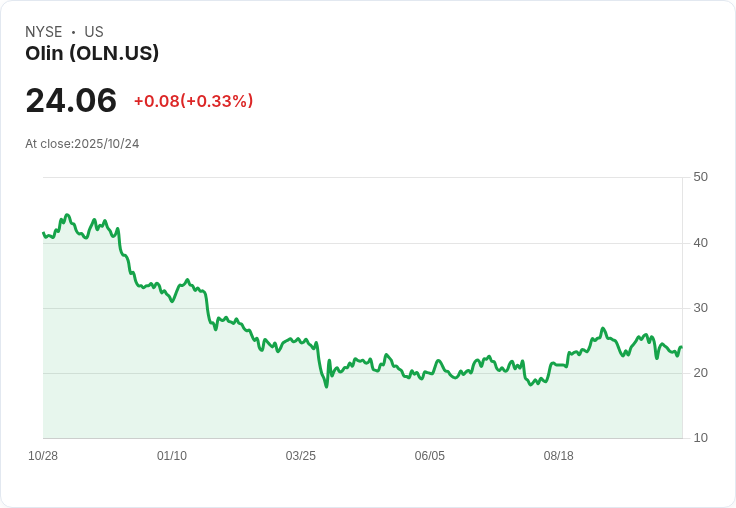Select the 10/28 date on the x-axis

pyautogui.click(x=43, y=456)
